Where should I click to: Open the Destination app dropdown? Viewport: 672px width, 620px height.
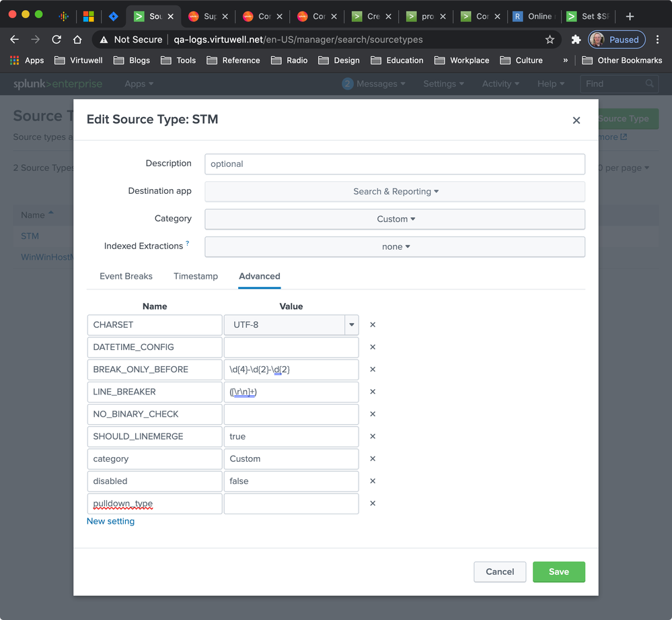click(395, 192)
